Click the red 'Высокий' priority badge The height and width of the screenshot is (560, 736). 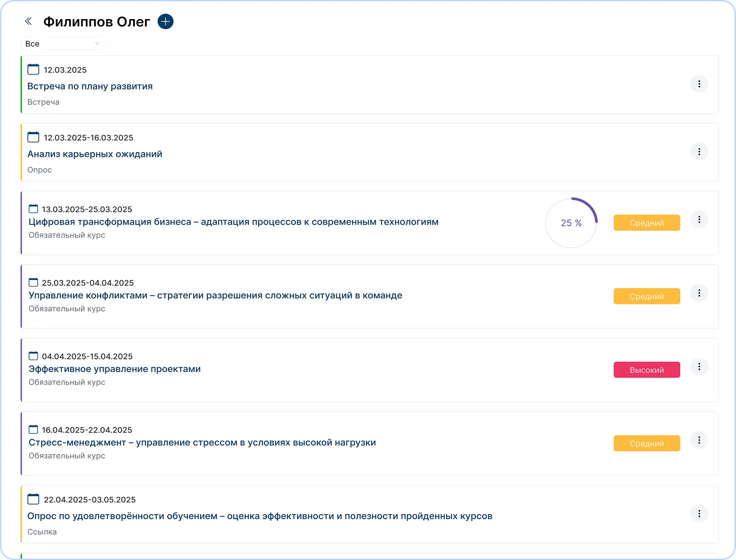[646, 370]
